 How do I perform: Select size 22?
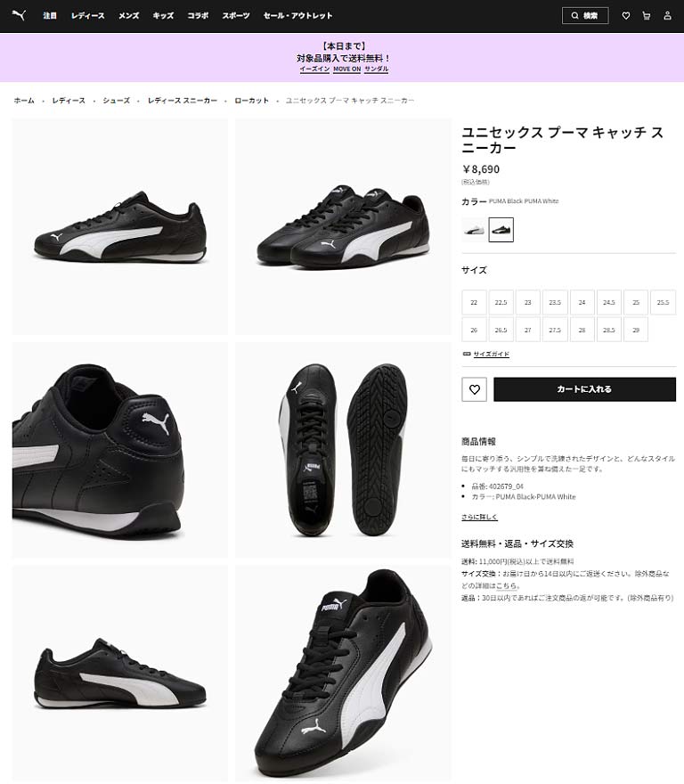pyautogui.click(x=474, y=303)
